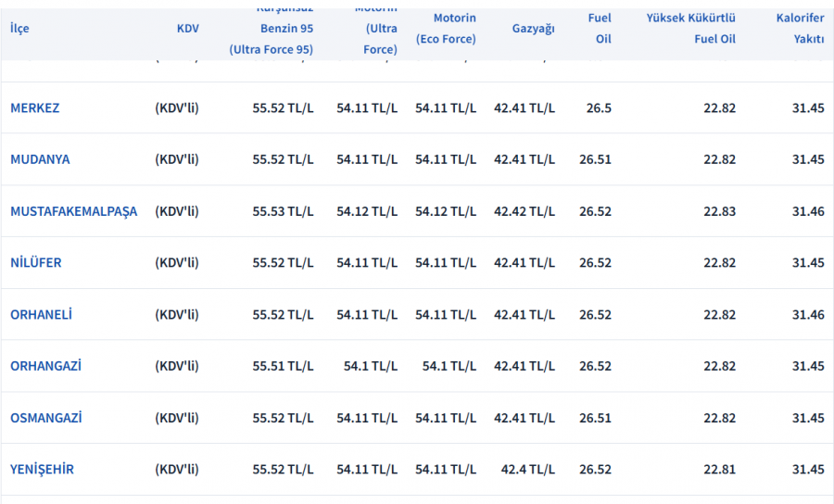Click the 26.5 Fuel Oil value for Merkez
The width and height of the screenshot is (834, 504).
coord(599,107)
